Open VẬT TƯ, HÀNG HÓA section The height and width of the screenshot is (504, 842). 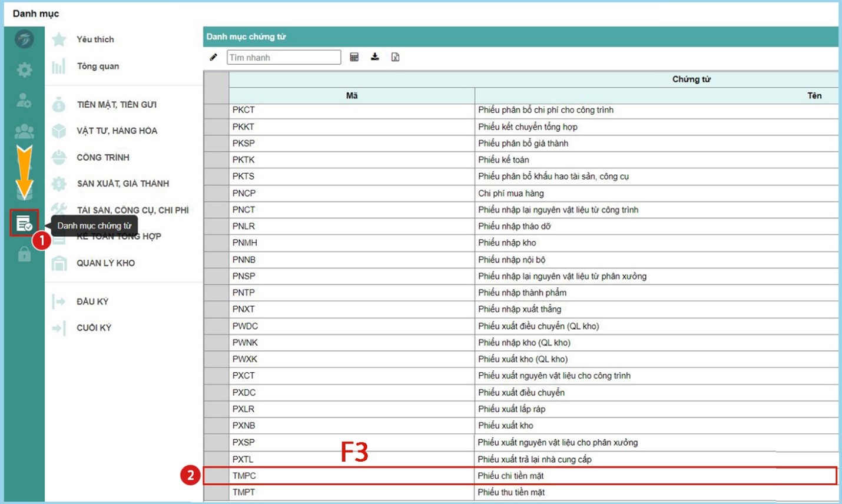coord(117,131)
